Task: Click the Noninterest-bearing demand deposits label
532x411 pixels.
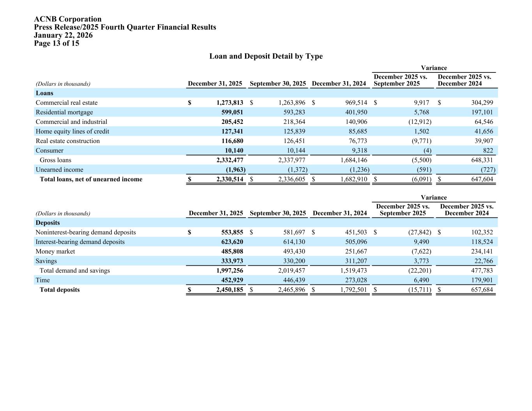Action: [86, 232]
